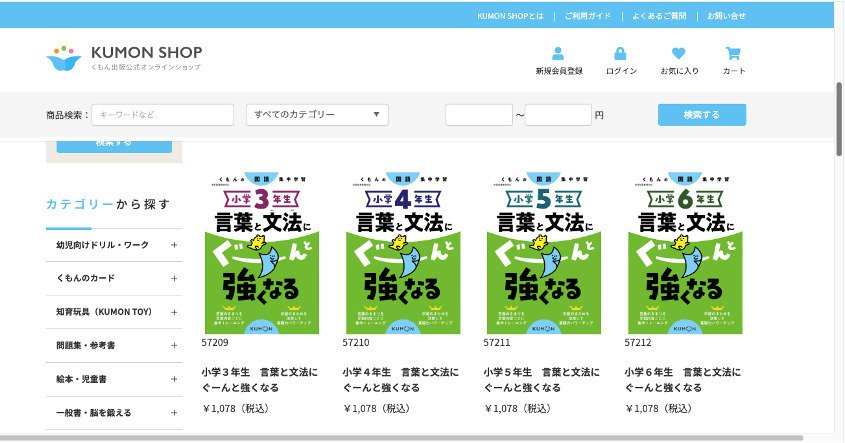Click the 新規会員登録 label
Screen dimensions: 845x443
point(559,71)
